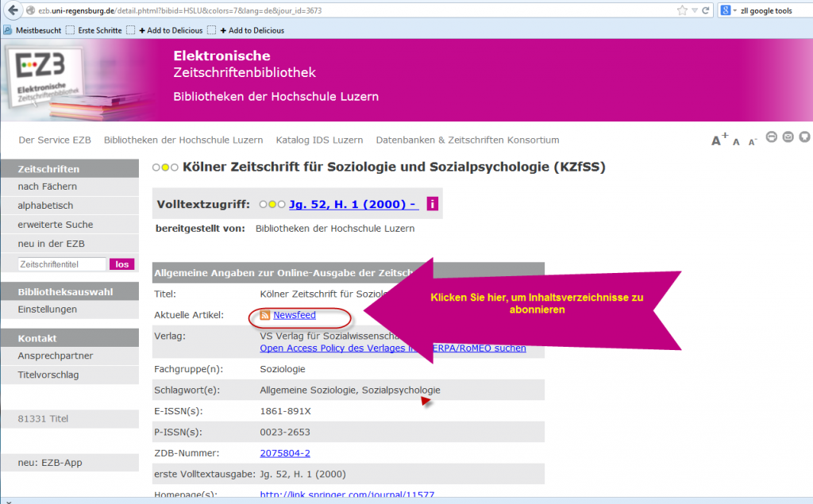Decrease font size with the A- control
Viewport: 813px width, 504px height.
[x=752, y=140]
